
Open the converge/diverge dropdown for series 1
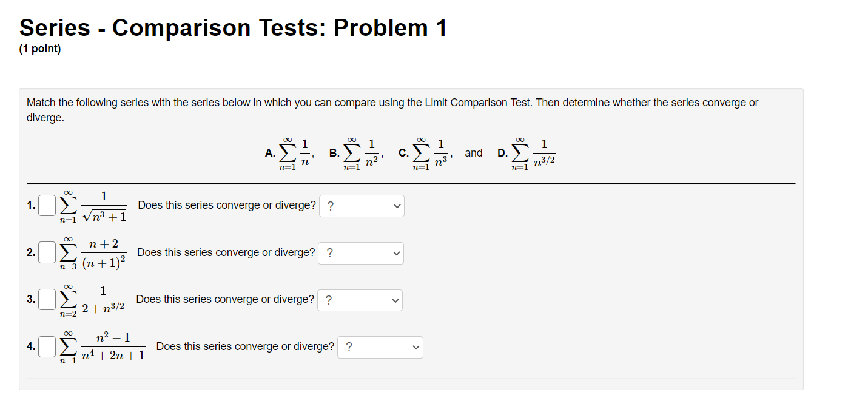pyautogui.click(x=361, y=206)
